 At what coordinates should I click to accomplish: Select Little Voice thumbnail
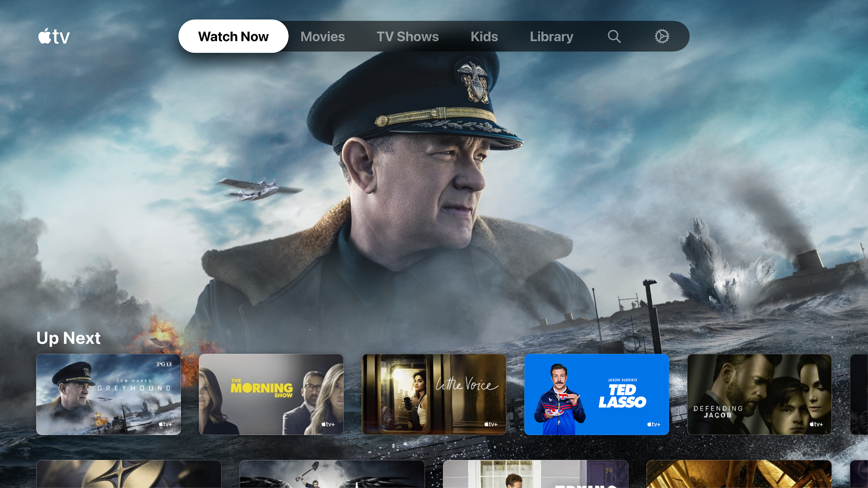click(x=434, y=394)
